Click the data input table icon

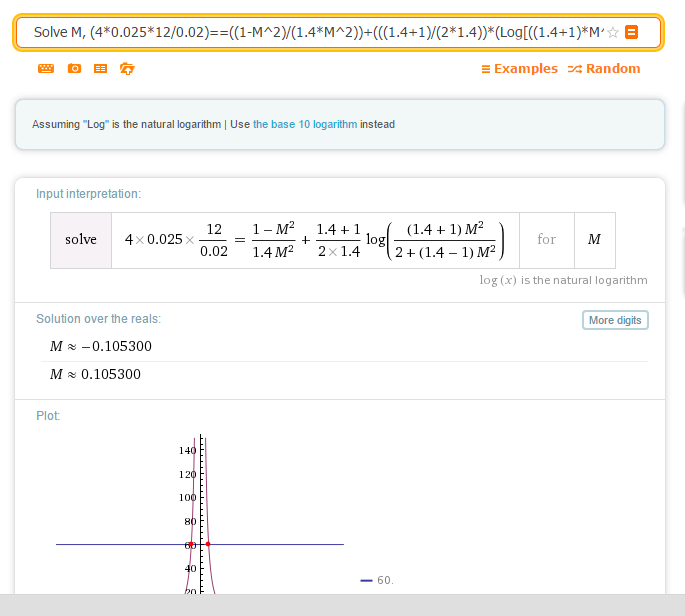point(100,69)
